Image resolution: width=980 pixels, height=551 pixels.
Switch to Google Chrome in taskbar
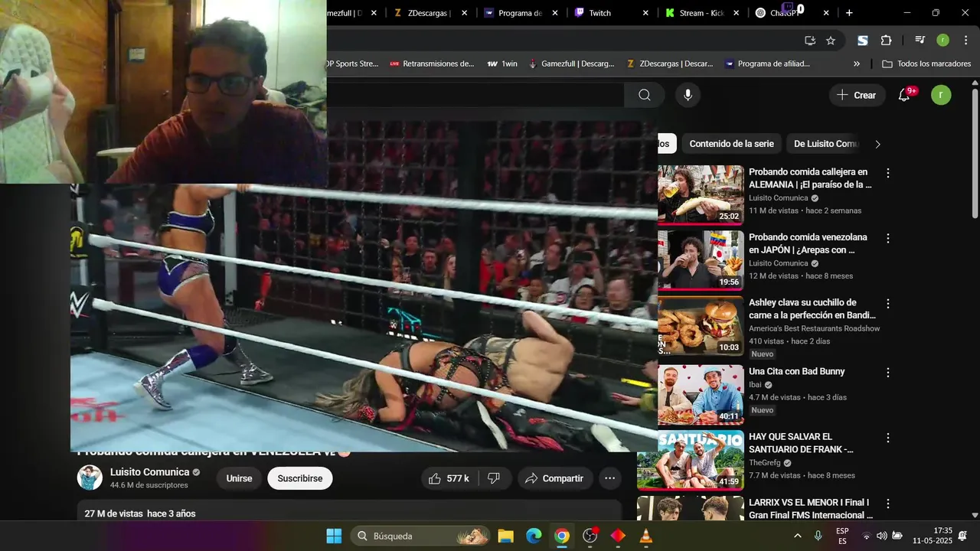point(562,536)
